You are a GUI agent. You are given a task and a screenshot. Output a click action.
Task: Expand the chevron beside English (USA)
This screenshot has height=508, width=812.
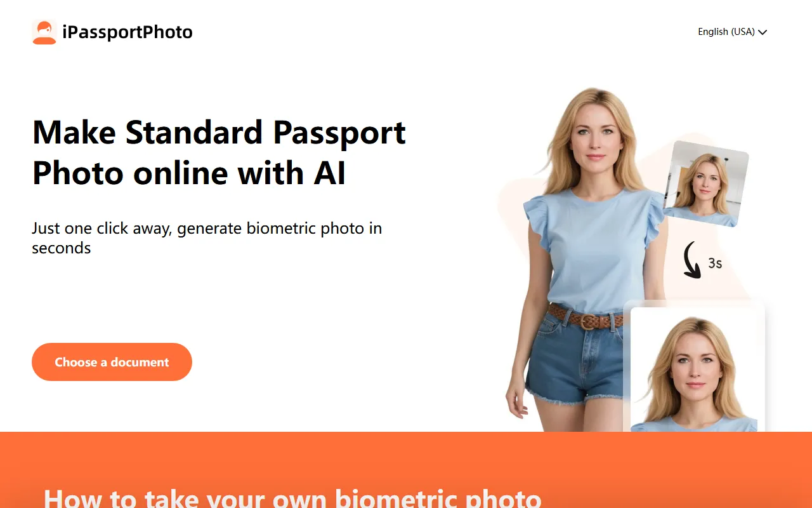(763, 32)
